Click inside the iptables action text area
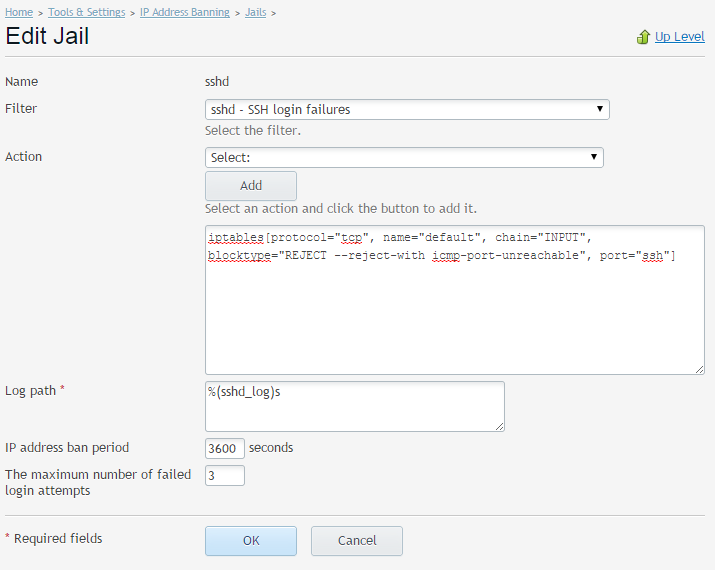 (x=455, y=300)
